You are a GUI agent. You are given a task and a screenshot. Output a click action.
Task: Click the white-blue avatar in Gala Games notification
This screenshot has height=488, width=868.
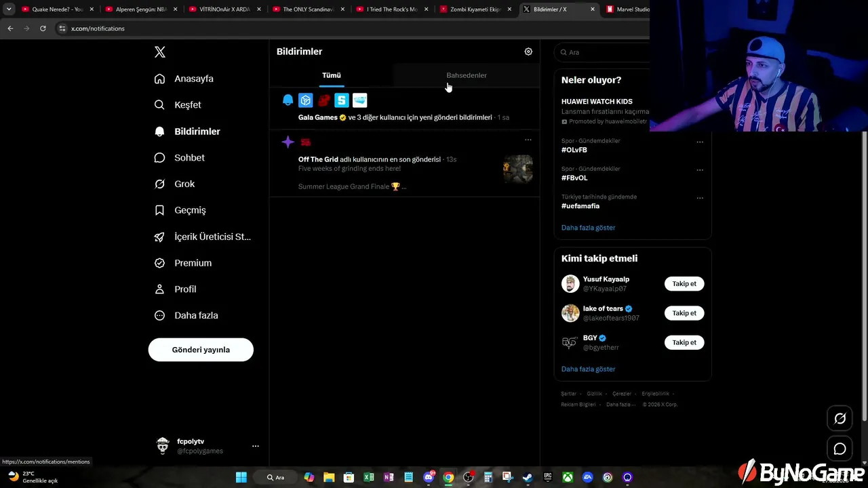[x=360, y=100]
